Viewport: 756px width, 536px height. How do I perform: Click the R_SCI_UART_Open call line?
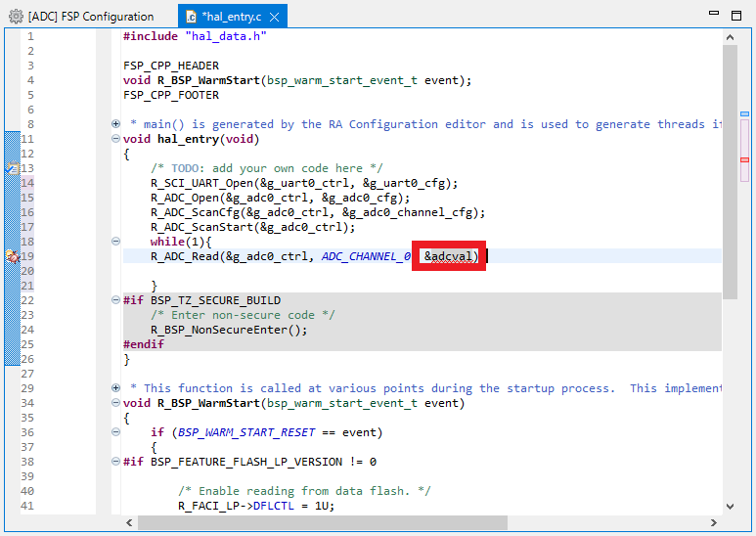tap(304, 183)
